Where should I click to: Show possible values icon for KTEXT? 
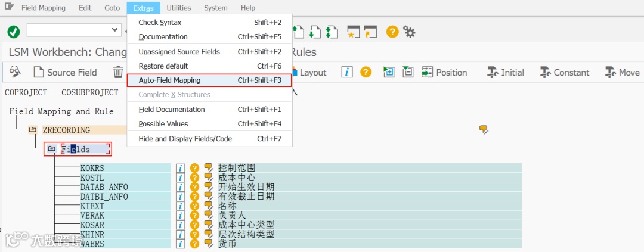point(194,206)
